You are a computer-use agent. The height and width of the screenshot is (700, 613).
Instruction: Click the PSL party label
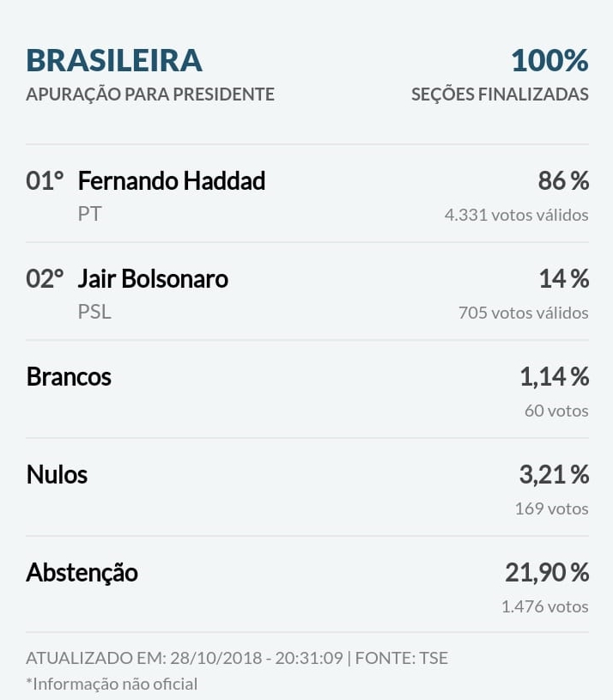[x=94, y=312]
